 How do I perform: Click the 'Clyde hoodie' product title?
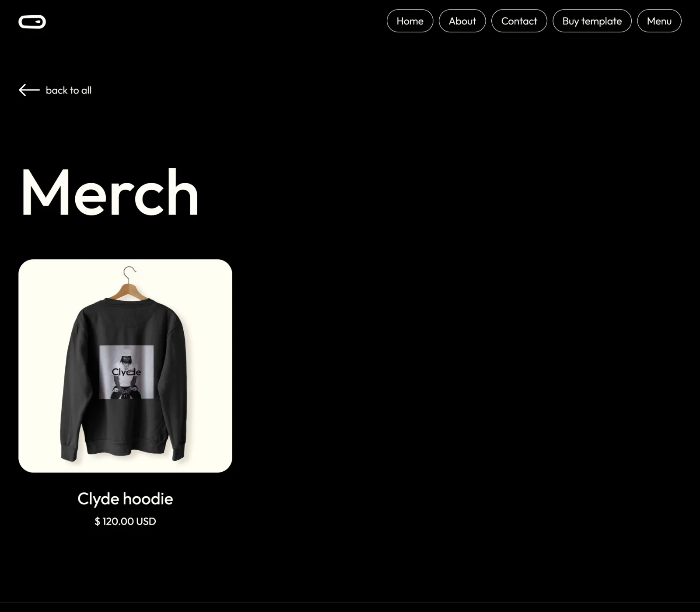click(125, 499)
